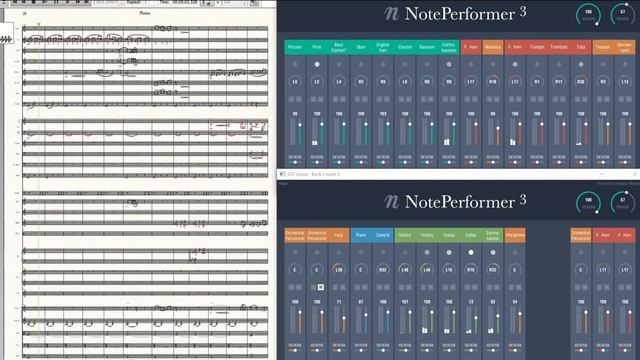
Task: Turn off the highlighted Orchestral Percussion solo button
Action: click(x=321, y=287)
